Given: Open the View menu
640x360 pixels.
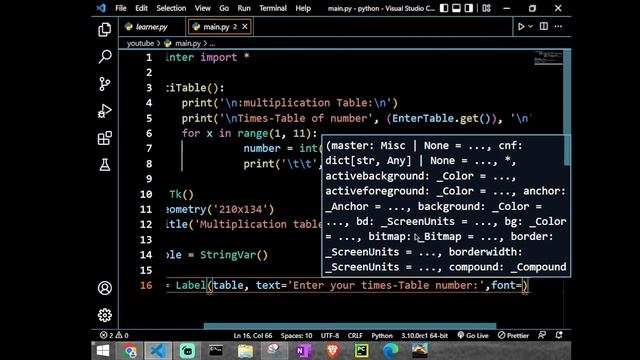Looking at the screenshot, I should (202, 8).
